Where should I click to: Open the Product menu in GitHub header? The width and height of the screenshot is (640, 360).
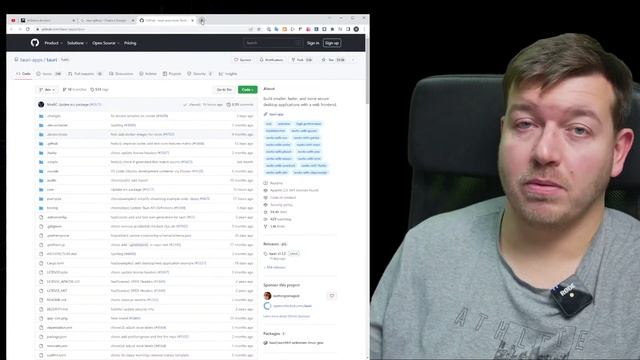53,43
